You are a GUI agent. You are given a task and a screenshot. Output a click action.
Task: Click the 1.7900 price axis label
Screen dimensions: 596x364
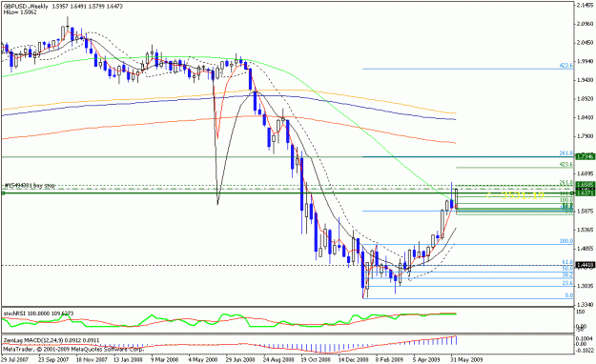(x=585, y=136)
